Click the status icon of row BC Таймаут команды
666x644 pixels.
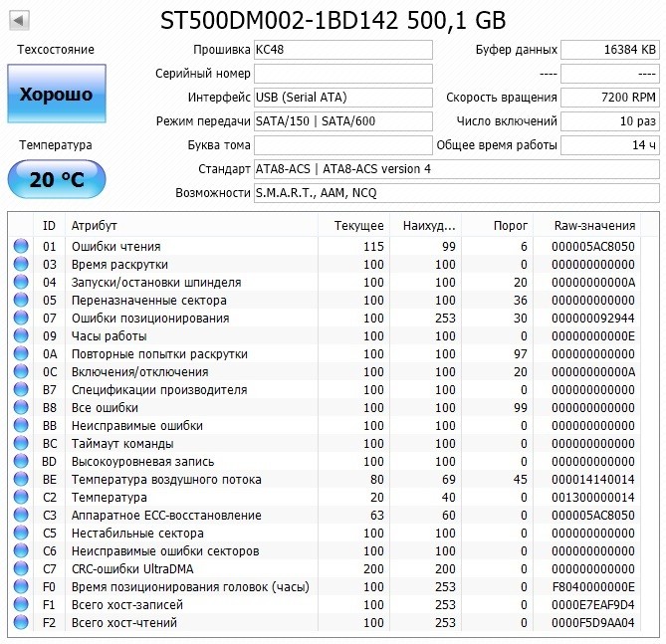pos(21,443)
